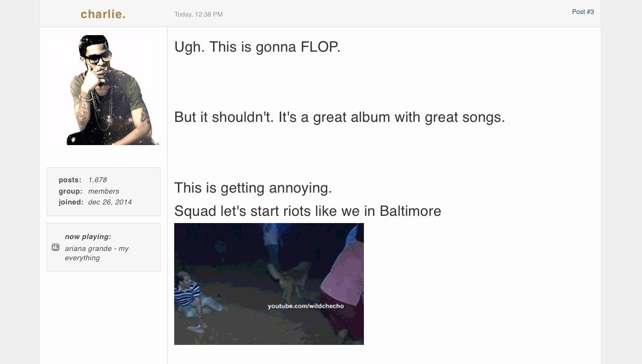Open charlie's avatar image
The width and height of the screenshot is (642, 364).
pos(103,90)
